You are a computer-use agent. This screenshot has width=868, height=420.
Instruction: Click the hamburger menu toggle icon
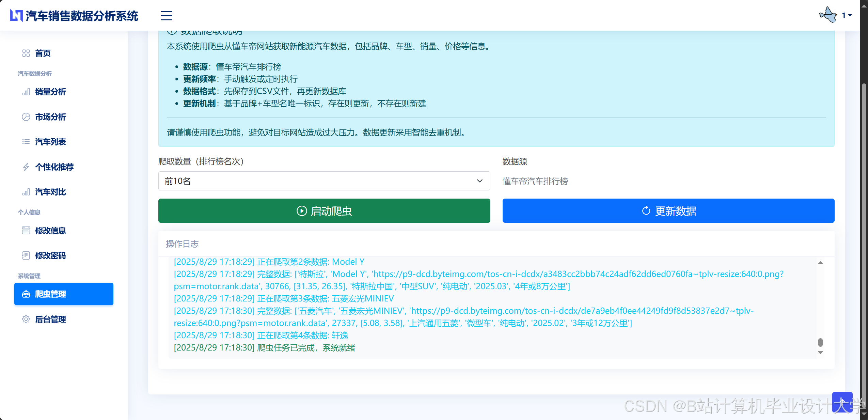tap(166, 15)
